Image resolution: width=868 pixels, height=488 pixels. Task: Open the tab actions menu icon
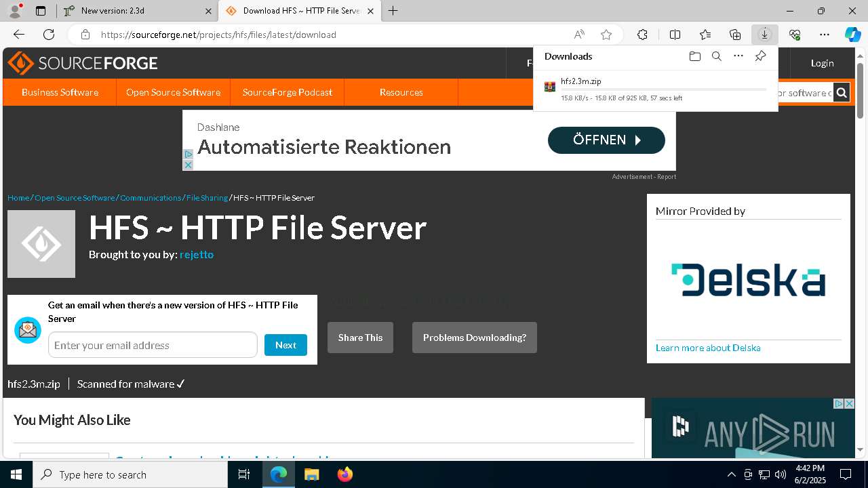tap(41, 11)
